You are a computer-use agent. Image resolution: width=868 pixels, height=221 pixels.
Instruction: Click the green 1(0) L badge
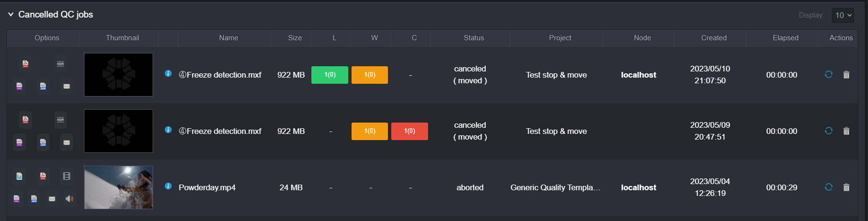330,75
